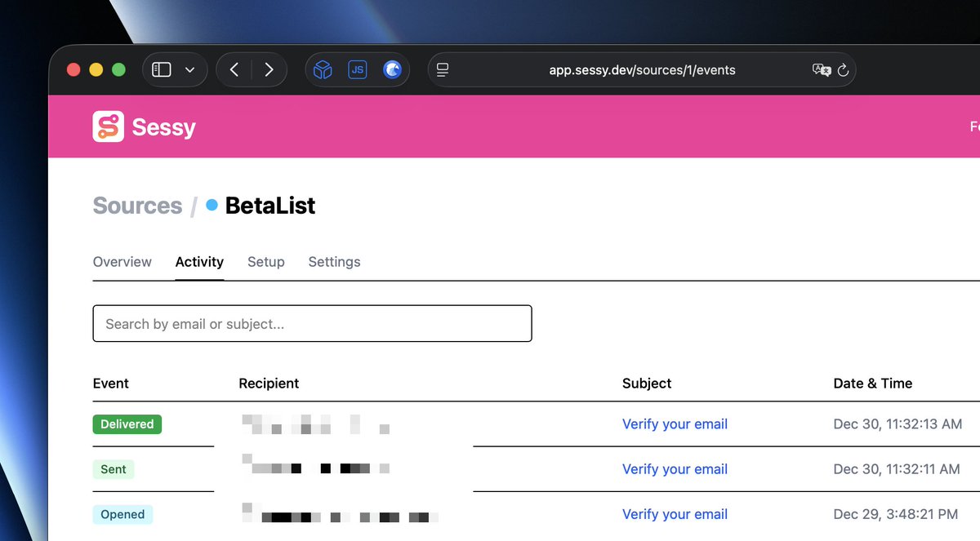The image size is (980, 541).
Task: Click the blue dot next to BetaList
Action: pos(210,206)
